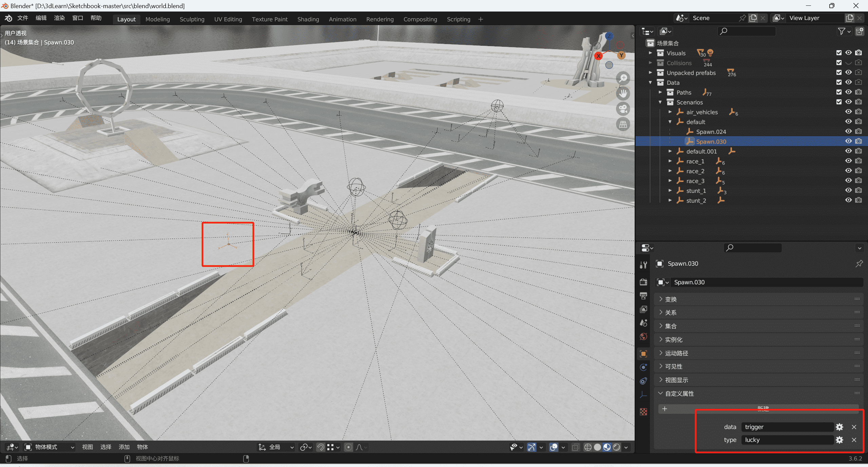
Task: Toggle viewport overlays button
Action: [x=554, y=447]
